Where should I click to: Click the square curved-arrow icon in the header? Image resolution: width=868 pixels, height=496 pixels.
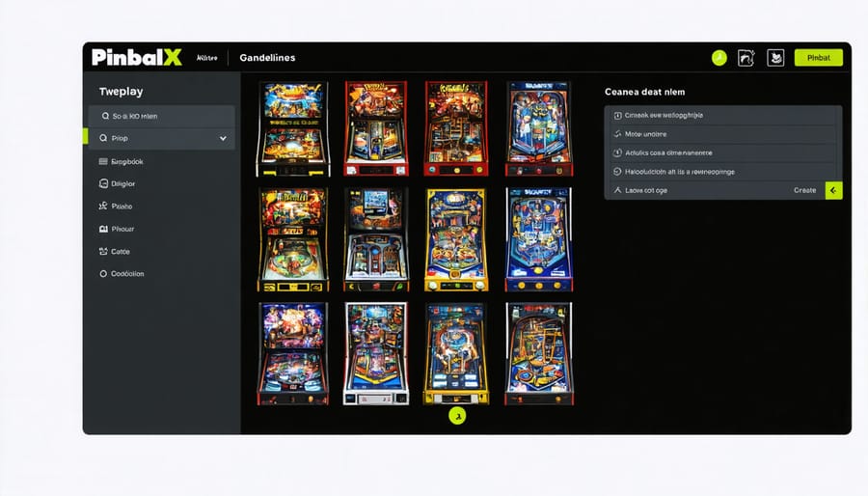tap(746, 58)
